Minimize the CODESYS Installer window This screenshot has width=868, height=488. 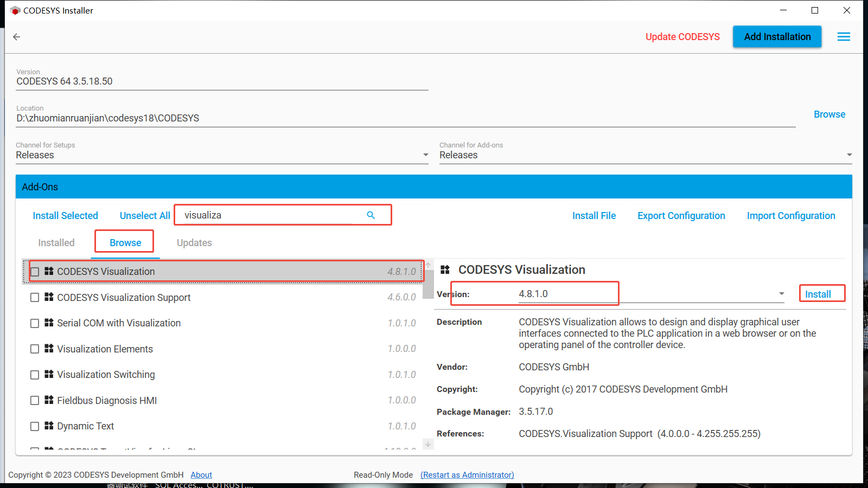pyautogui.click(x=783, y=10)
